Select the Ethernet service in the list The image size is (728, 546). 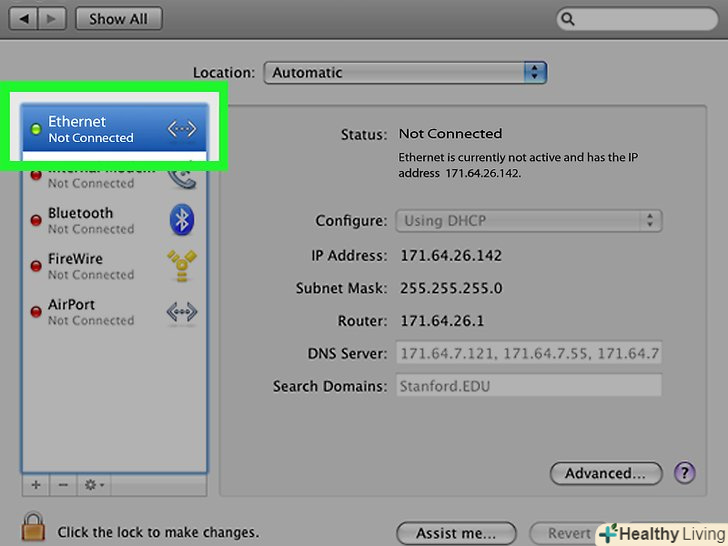(x=114, y=128)
